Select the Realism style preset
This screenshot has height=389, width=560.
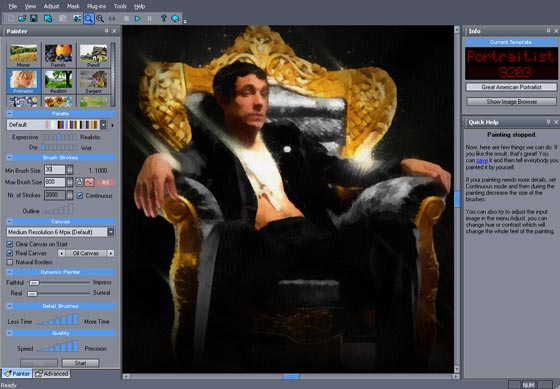(58, 81)
